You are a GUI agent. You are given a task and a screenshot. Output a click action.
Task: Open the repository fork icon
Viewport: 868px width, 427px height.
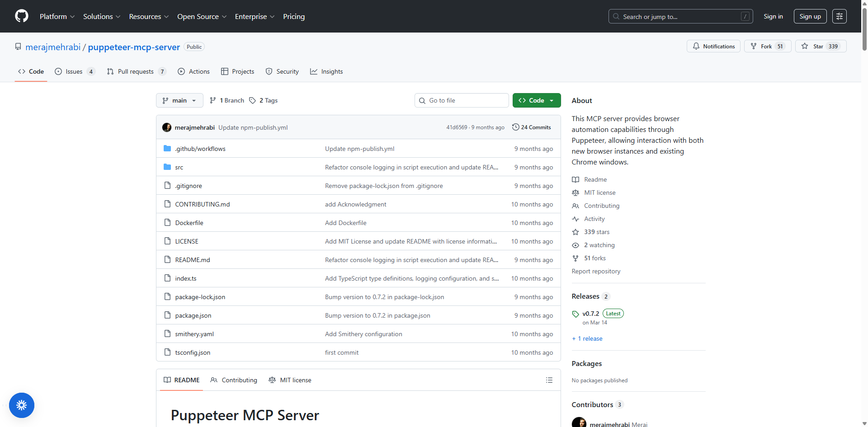[x=754, y=46]
